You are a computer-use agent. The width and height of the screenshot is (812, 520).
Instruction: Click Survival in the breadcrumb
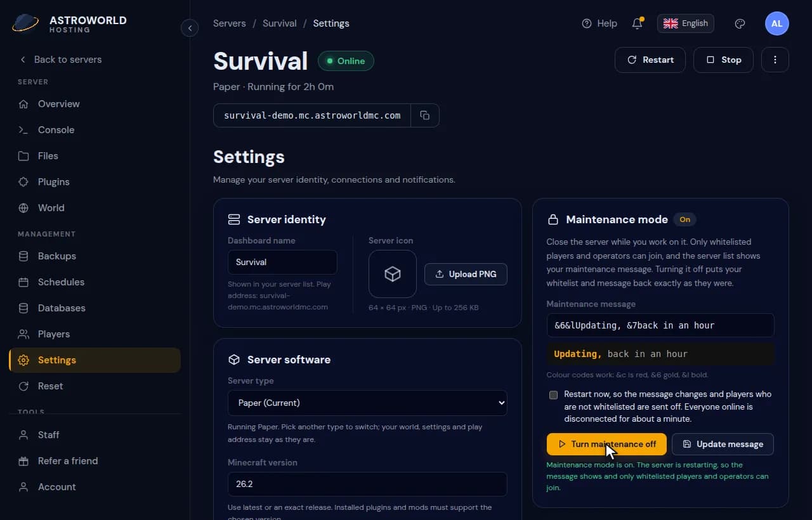280,23
